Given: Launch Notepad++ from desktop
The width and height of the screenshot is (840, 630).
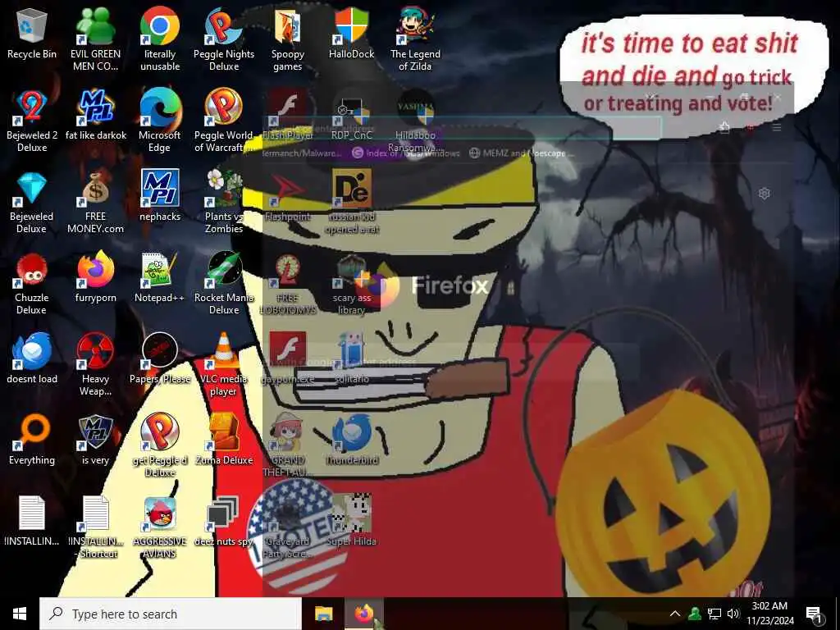Looking at the screenshot, I should (160, 277).
